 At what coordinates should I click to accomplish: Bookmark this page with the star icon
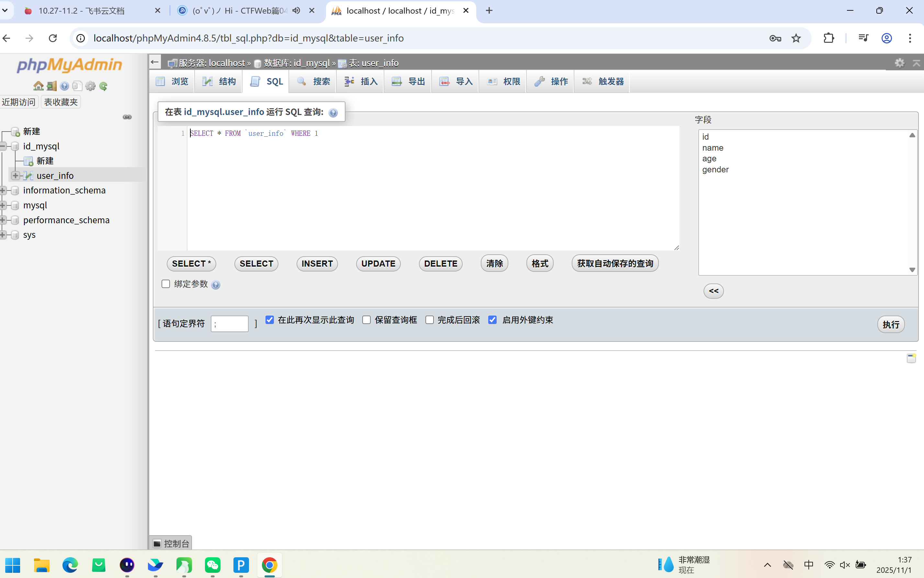pyautogui.click(x=796, y=38)
